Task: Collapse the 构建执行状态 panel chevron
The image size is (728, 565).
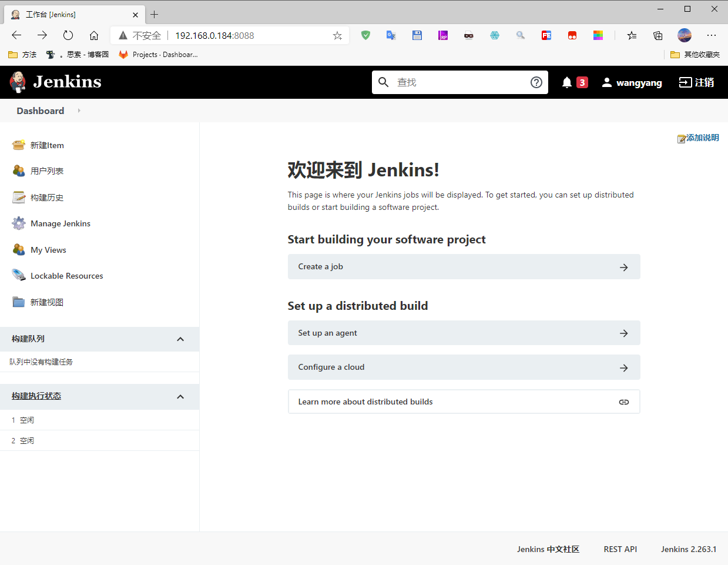Action: [x=180, y=397]
